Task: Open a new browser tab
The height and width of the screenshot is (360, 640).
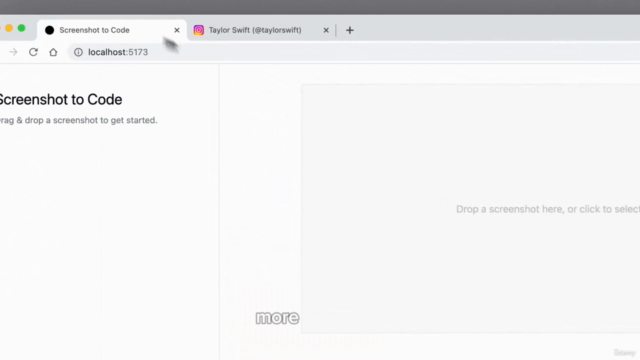Action: 350,30
